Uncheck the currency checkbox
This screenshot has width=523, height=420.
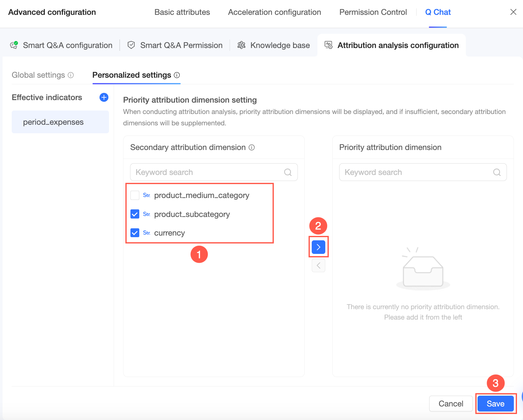click(x=135, y=233)
